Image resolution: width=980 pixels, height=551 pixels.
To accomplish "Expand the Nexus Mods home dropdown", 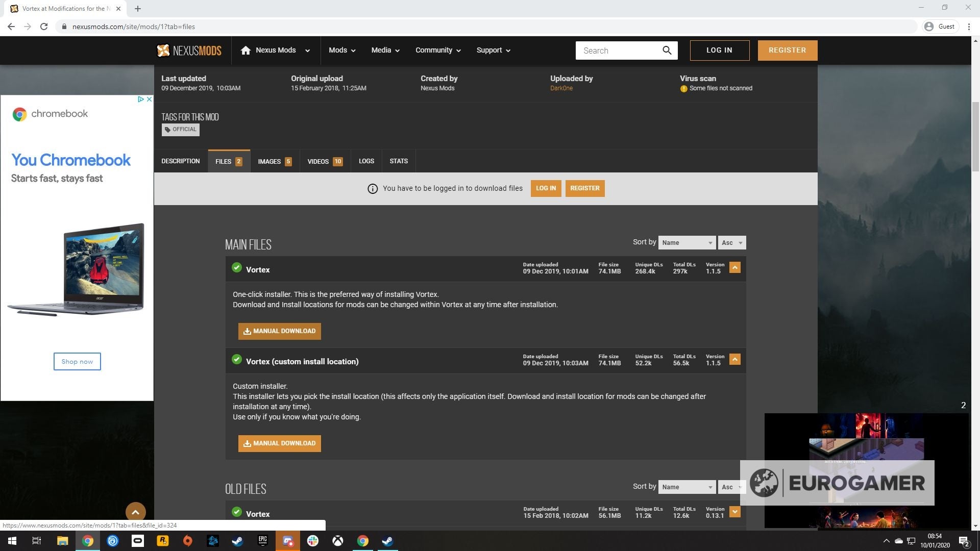I will point(307,51).
